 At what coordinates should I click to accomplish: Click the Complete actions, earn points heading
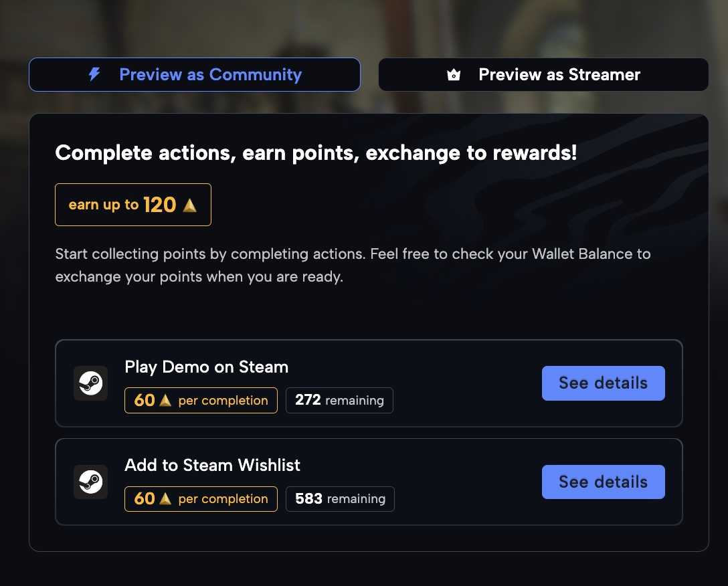point(316,153)
